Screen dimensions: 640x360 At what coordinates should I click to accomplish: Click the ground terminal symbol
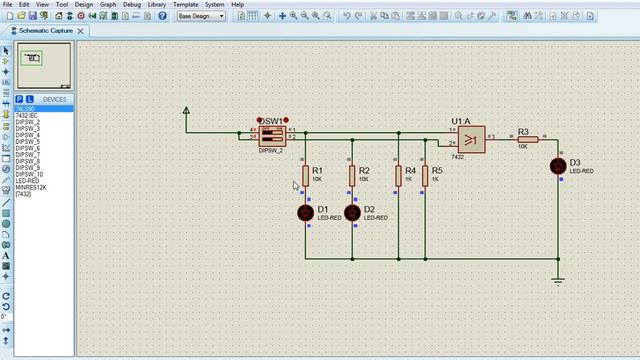coord(558,281)
